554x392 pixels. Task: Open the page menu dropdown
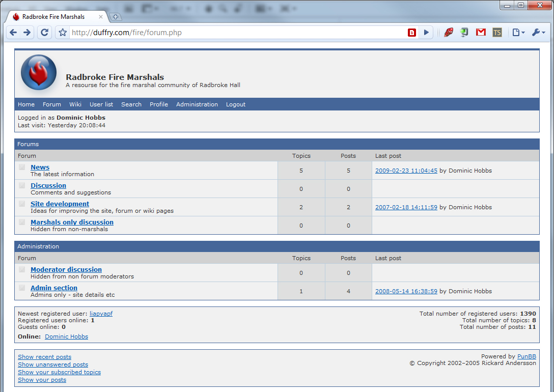pyautogui.click(x=518, y=33)
